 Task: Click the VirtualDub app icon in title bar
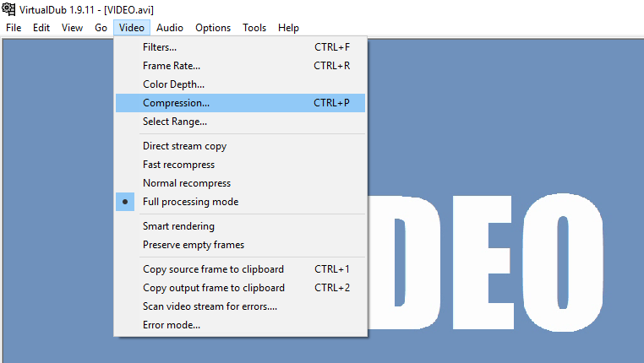pyautogui.click(x=8, y=9)
